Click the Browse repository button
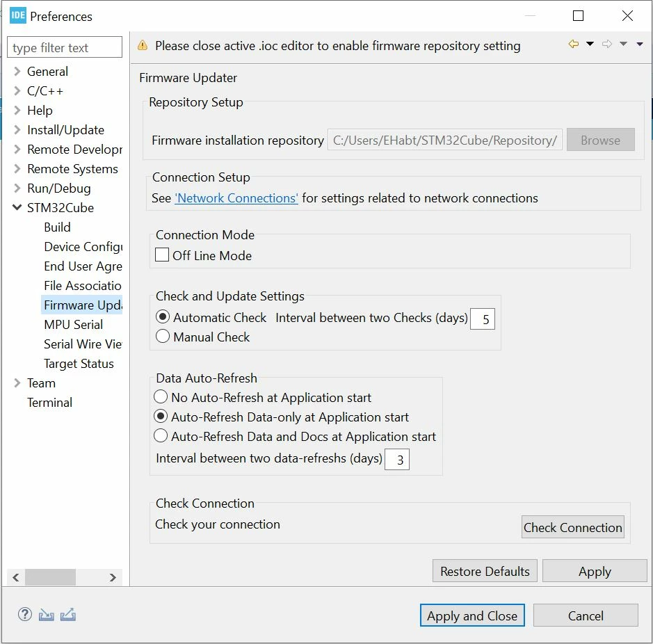Viewport: 653px width, 644px height. click(600, 140)
